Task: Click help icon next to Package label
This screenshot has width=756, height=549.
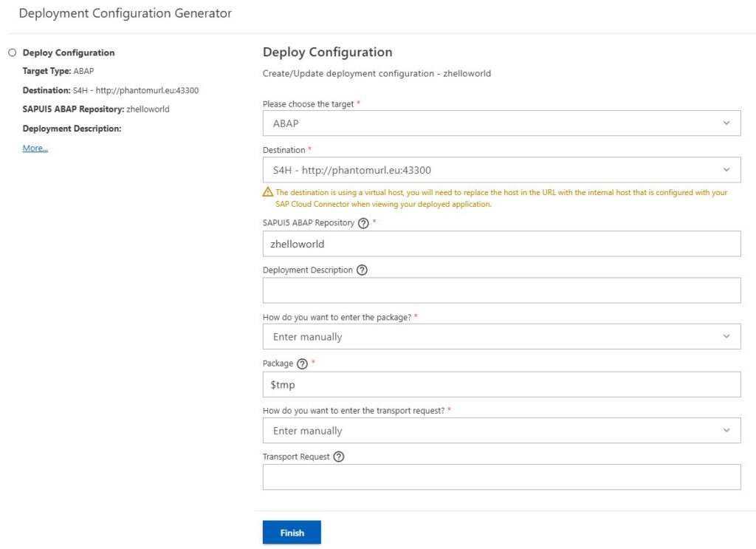Action: [x=301, y=364]
